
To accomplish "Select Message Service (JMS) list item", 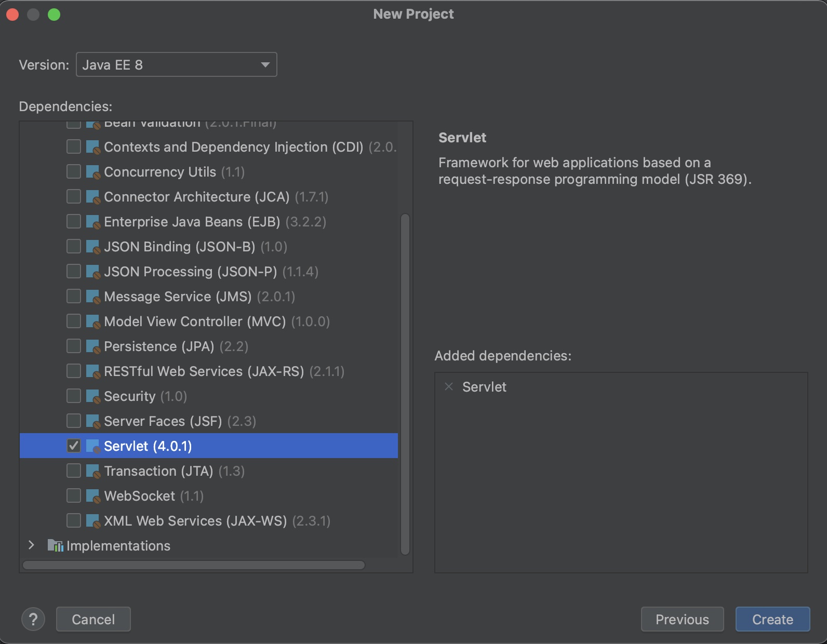I will 209,297.
